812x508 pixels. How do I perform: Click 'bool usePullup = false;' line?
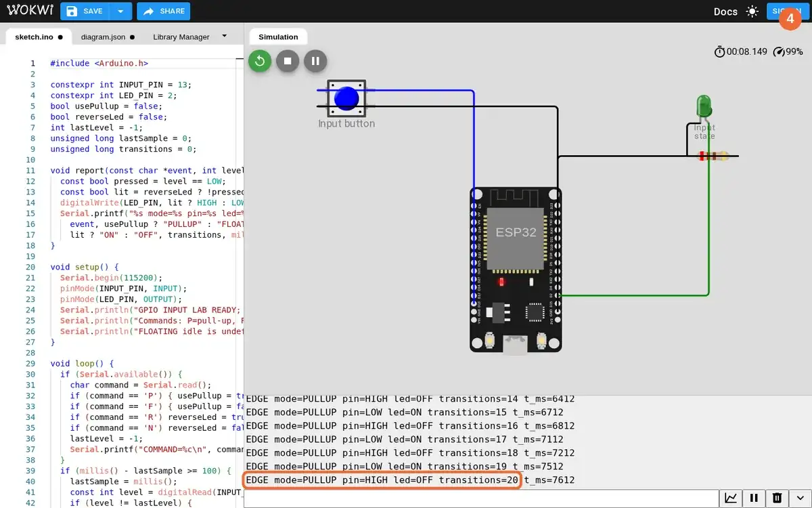(106, 106)
